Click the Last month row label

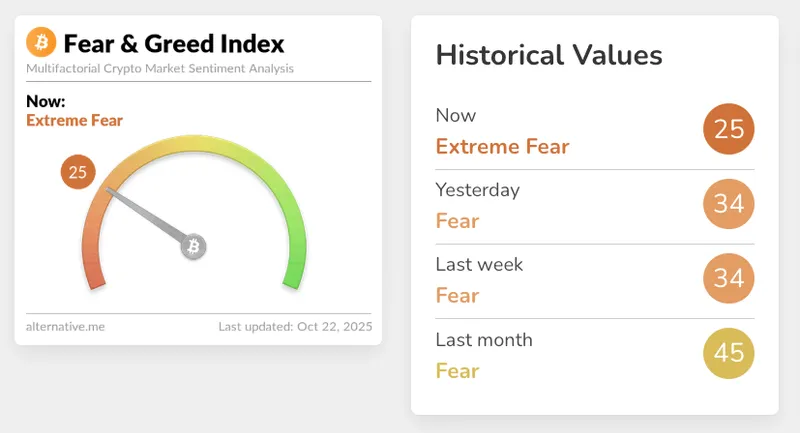[484, 340]
